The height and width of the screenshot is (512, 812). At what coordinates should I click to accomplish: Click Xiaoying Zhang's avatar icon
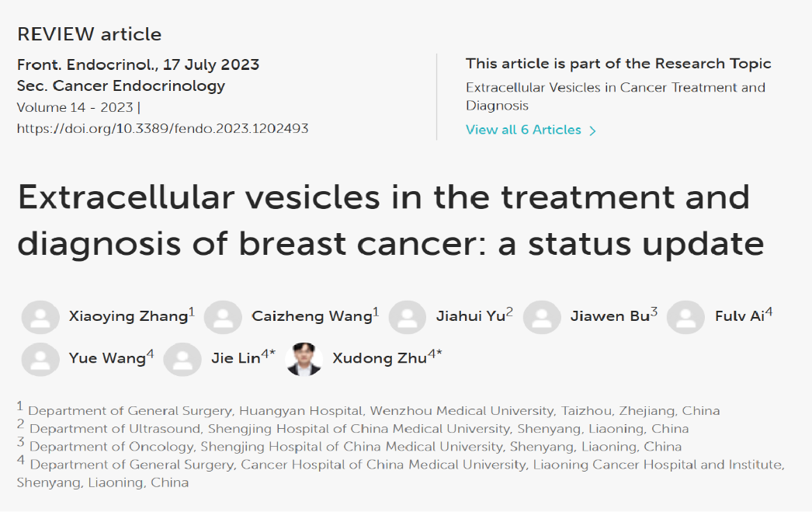[x=40, y=317]
